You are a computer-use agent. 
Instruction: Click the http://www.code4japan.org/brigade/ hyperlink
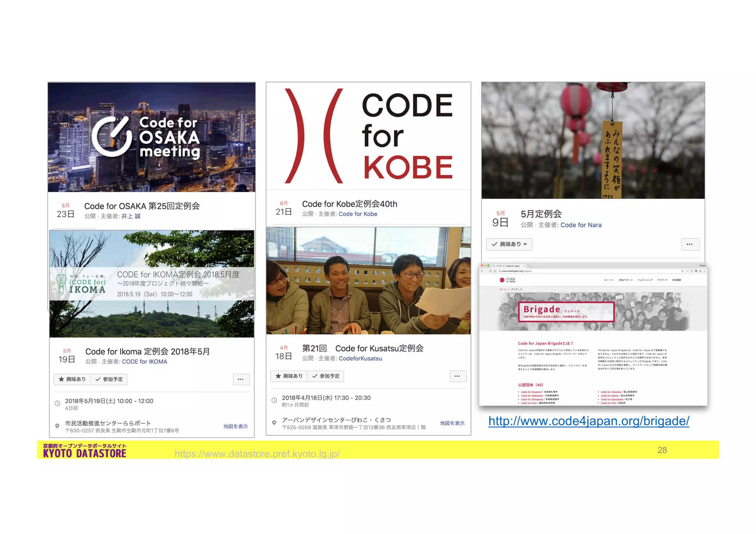coord(589,421)
